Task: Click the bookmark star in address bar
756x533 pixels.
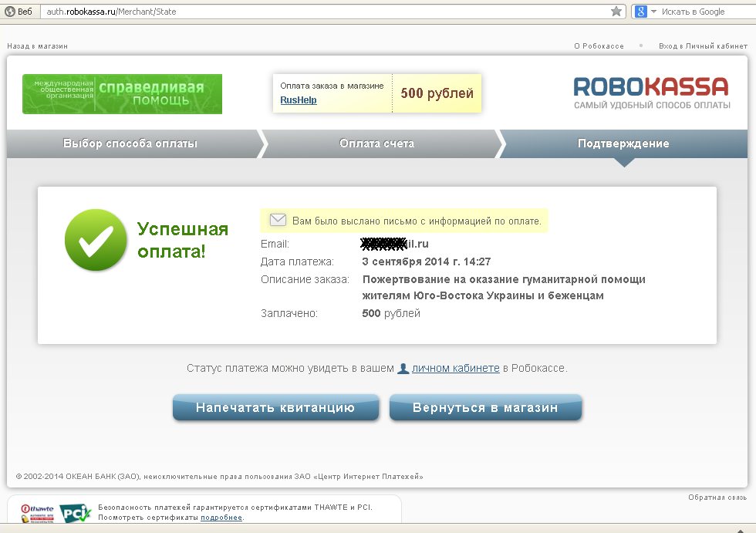Action: [616, 11]
